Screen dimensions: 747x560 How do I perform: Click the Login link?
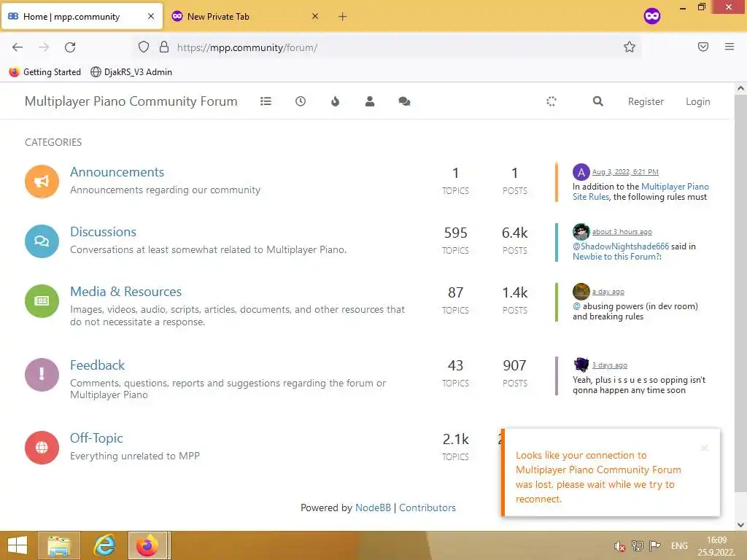coord(697,101)
